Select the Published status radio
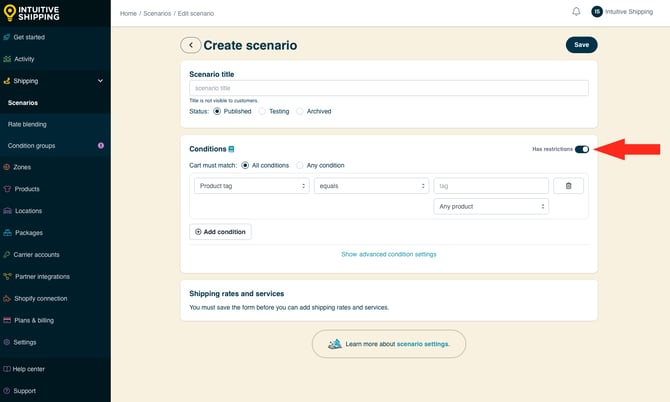Image resolution: width=670 pixels, height=402 pixels. (x=217, y=111)
